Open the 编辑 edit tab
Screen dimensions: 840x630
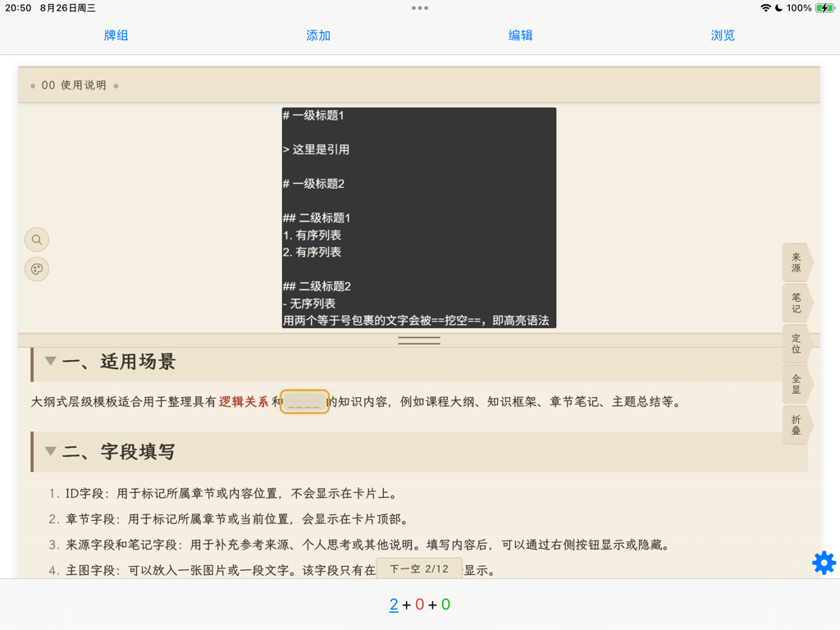(520, 35)
